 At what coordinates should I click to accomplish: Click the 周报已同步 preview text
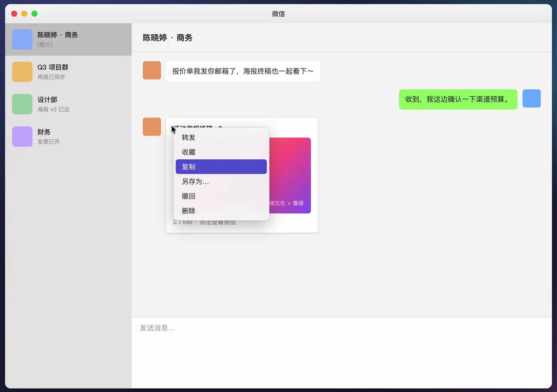(51, 77)
